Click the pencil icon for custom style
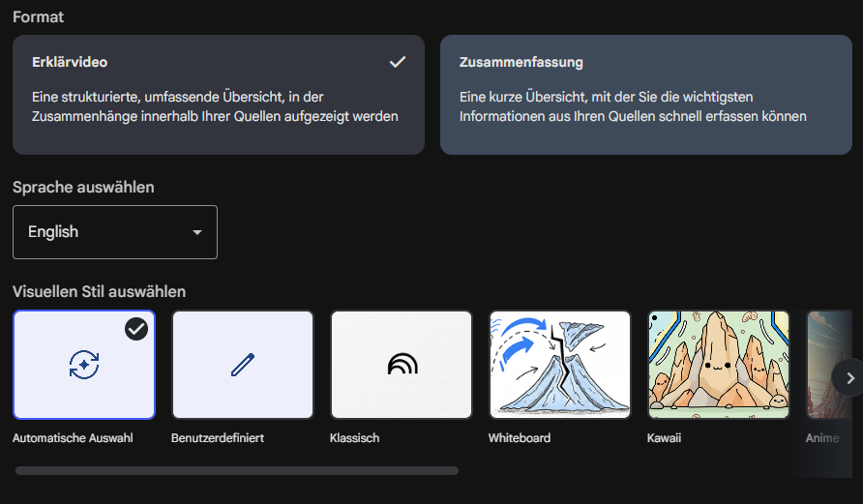863x504 pixels. [243, 365]
